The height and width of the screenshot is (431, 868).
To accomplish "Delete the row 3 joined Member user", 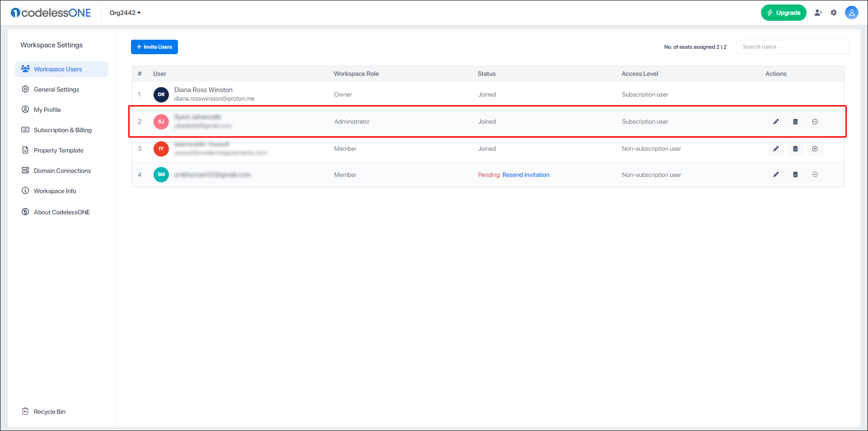I will (795, 148).
